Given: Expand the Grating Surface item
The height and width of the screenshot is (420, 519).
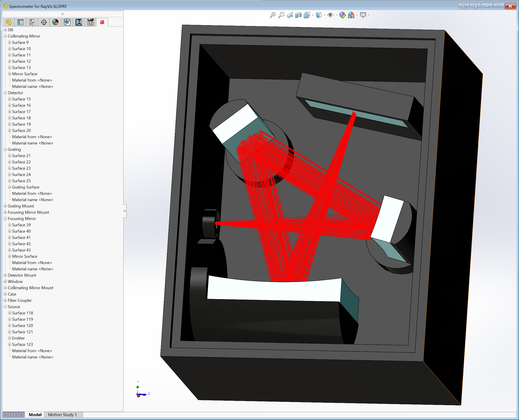Looking at the screenshot, I should click(10, 187).
